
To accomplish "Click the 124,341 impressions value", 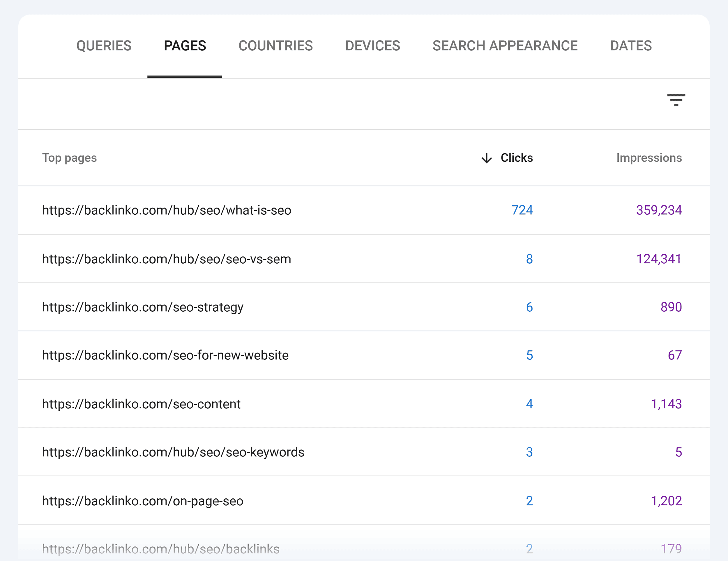I will [659, 259].
